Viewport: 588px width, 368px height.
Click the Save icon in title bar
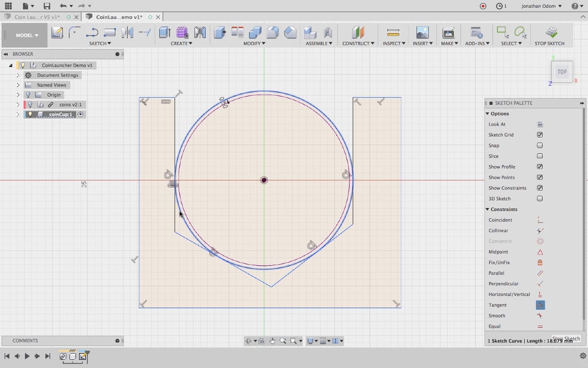click(47, 6)
